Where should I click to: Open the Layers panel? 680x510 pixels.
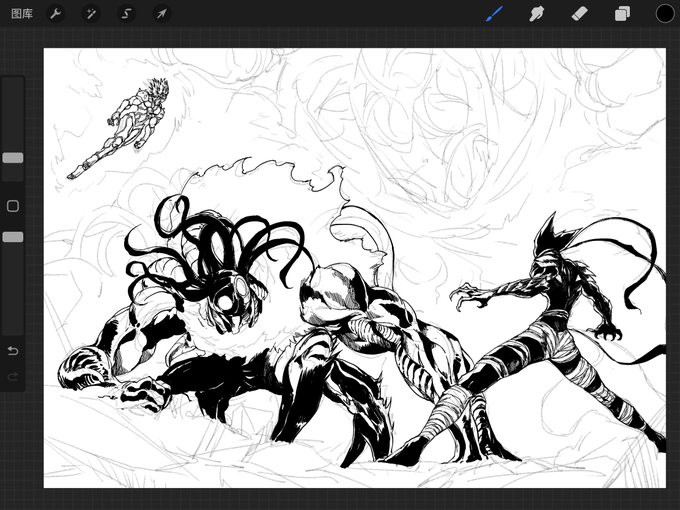coord(622,14)
